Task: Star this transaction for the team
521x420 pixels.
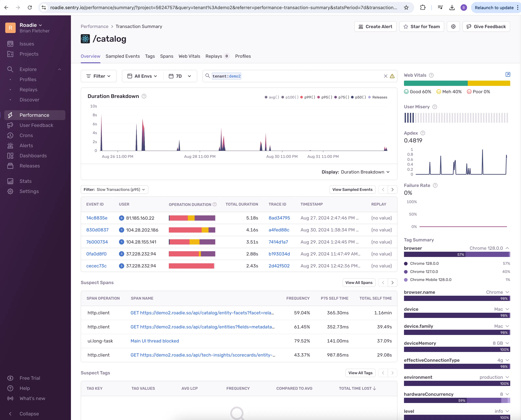Action: [x=422, y=27]
